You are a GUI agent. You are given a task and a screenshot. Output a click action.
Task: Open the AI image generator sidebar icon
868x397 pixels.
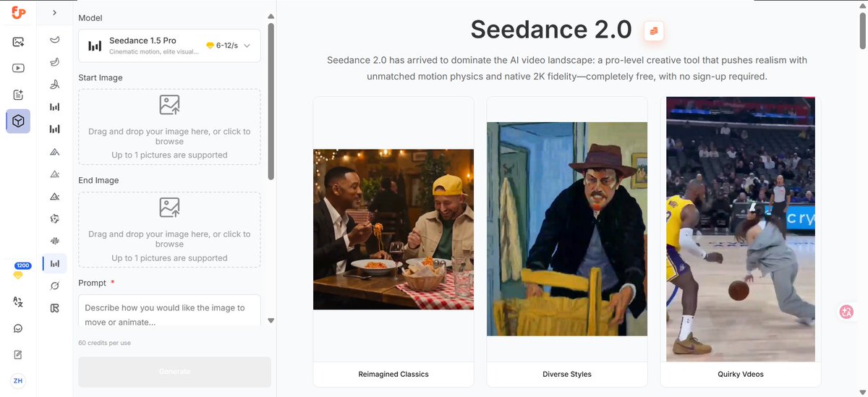(x=18, y=42)
